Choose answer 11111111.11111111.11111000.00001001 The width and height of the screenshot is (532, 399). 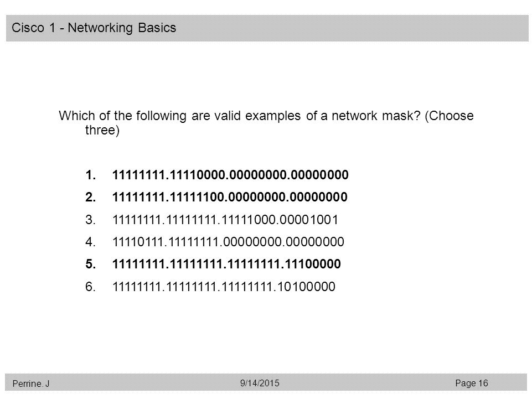click(x=225, y=220)
